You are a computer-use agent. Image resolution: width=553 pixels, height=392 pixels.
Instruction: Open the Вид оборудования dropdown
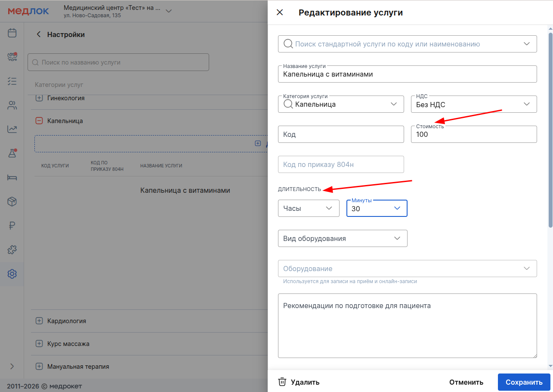point(343,238)
